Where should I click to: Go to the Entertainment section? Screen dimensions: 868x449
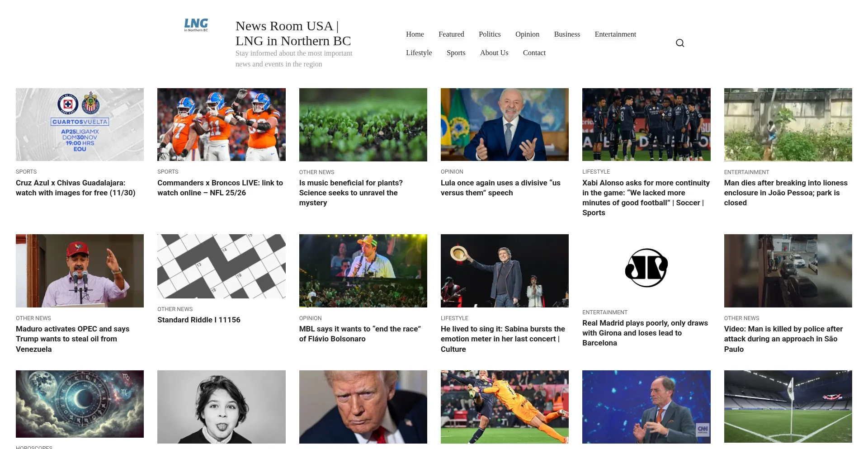[x=615, y=34]
